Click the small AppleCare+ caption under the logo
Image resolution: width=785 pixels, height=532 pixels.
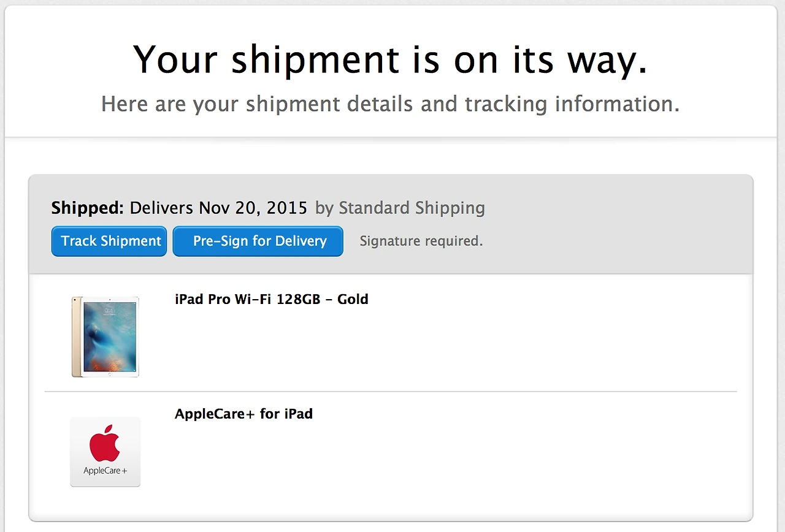[105, 471]
